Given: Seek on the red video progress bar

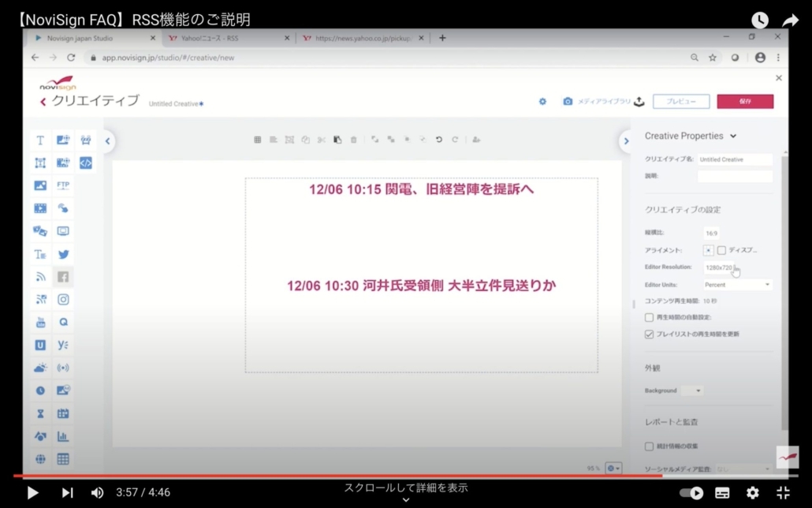Looking at the screenshot, I should [406, 476].
